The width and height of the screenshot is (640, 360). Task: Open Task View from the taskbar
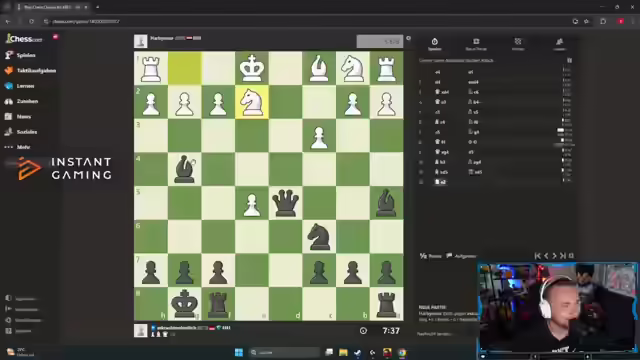[x=329, y=352]
